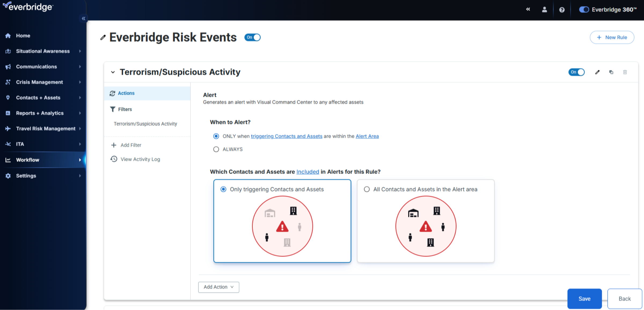Collapse the left navigation sidebar
The height and width of the screenshot is (310, 644).
tap(83, 18)
